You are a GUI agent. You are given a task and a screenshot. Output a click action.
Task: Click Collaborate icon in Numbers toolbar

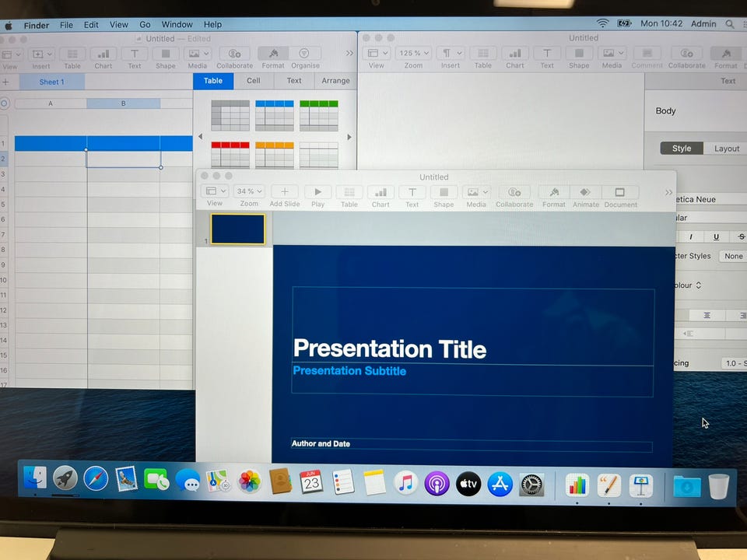click(234, 54)
